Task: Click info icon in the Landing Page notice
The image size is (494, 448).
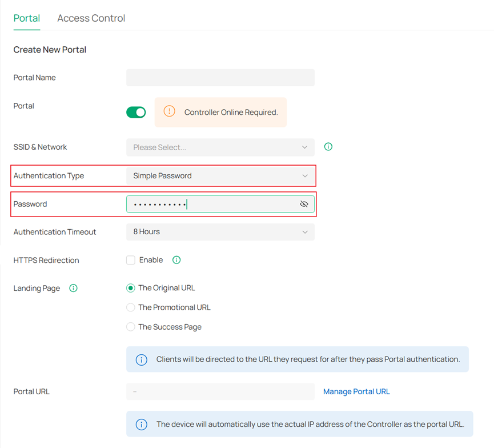Action: pyautogui.click(x=141, y=359)
